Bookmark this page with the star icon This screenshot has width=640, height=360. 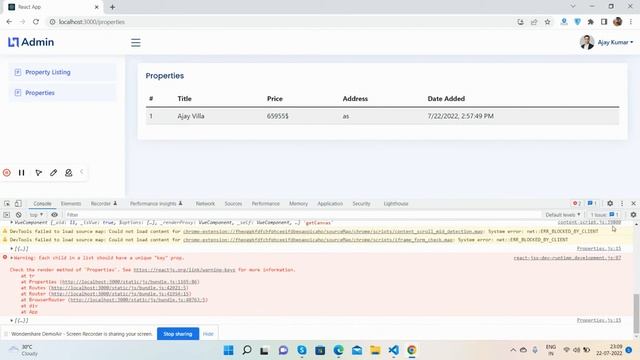547,22
